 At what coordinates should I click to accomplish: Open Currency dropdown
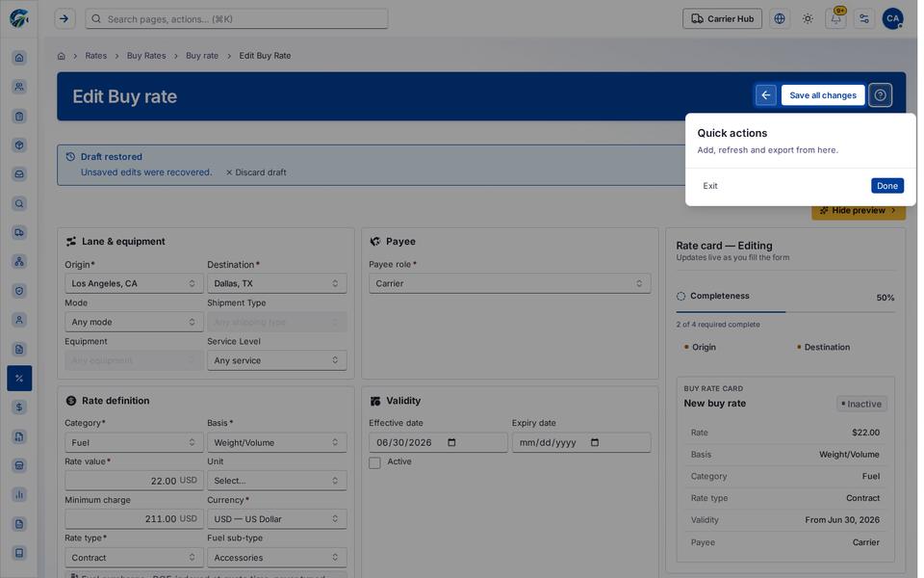coord(276,519)
